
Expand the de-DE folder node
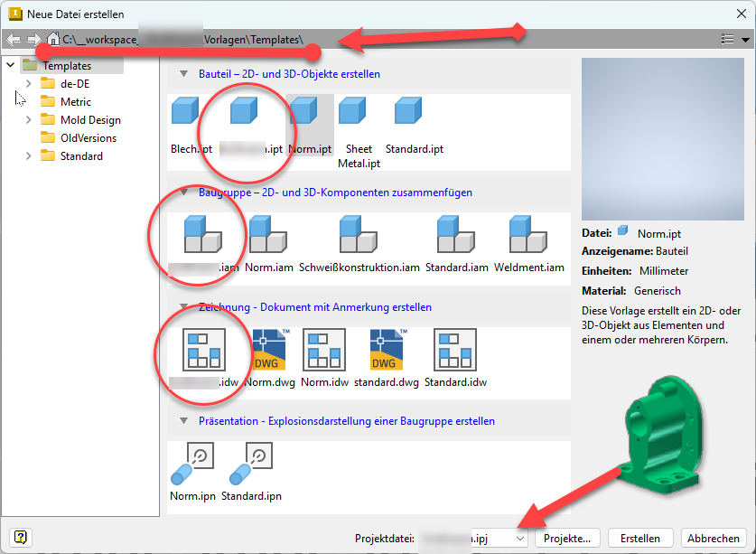(x=28, y=83)
